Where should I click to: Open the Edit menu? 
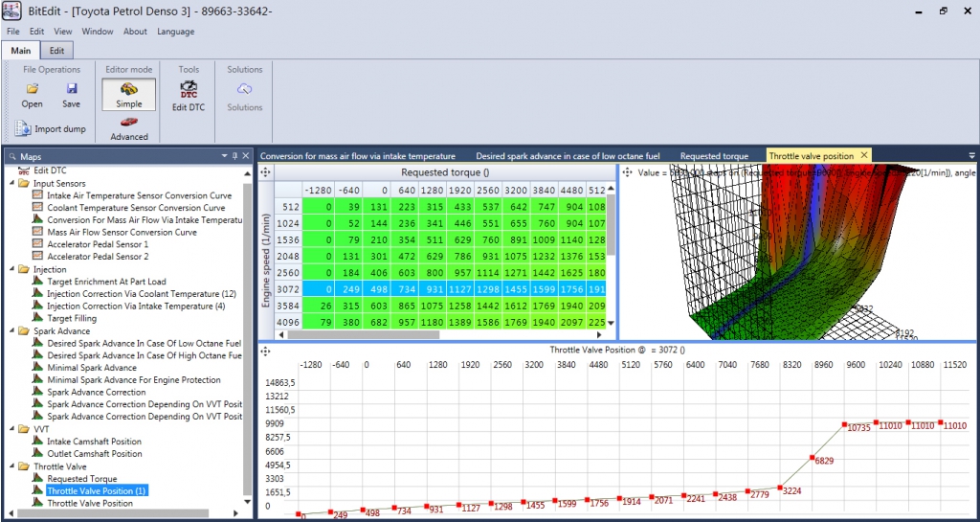click(x=37, y=32)
